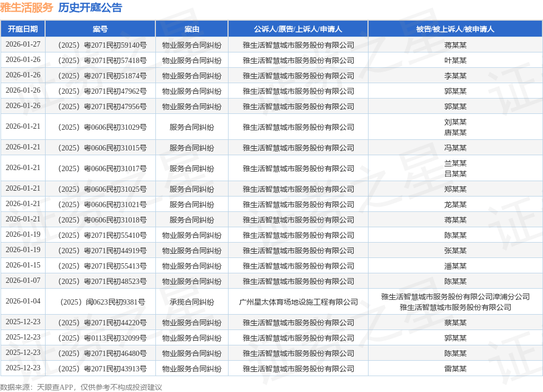The width and height of the screenshot is (543, 392).
Task: Click defendant 兰某某
Action: [x=456, y=163]
